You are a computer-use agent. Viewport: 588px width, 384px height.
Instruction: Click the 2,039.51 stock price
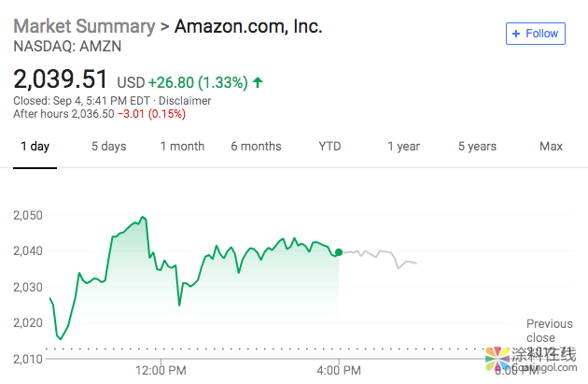tap(61, 78)
